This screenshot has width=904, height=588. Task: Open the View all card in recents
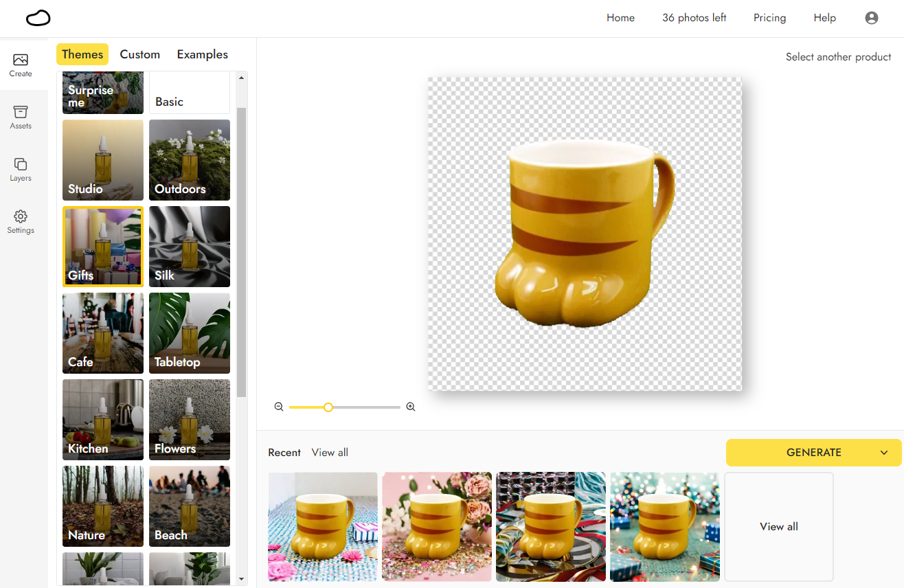pyautogui.click(x=779, y=527)
